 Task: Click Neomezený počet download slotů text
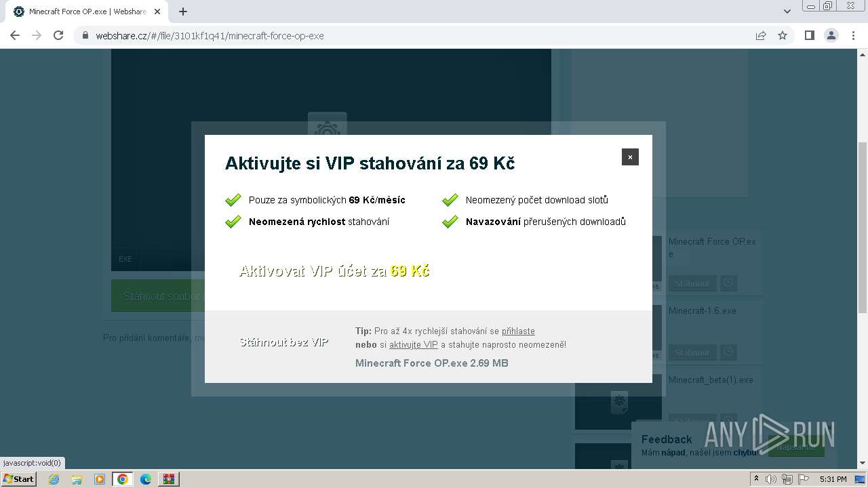pos(537,200)
